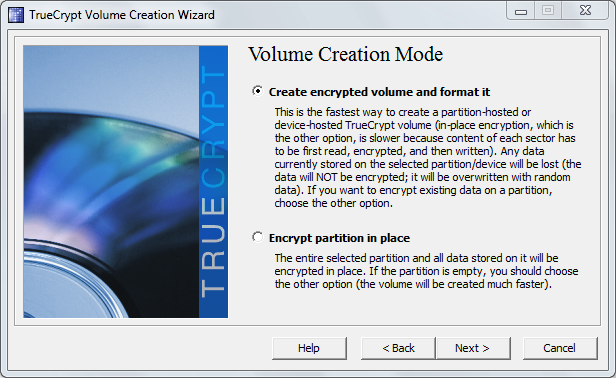Go back with the < Back button
616x378 pixels.
[x=398, y=348]
